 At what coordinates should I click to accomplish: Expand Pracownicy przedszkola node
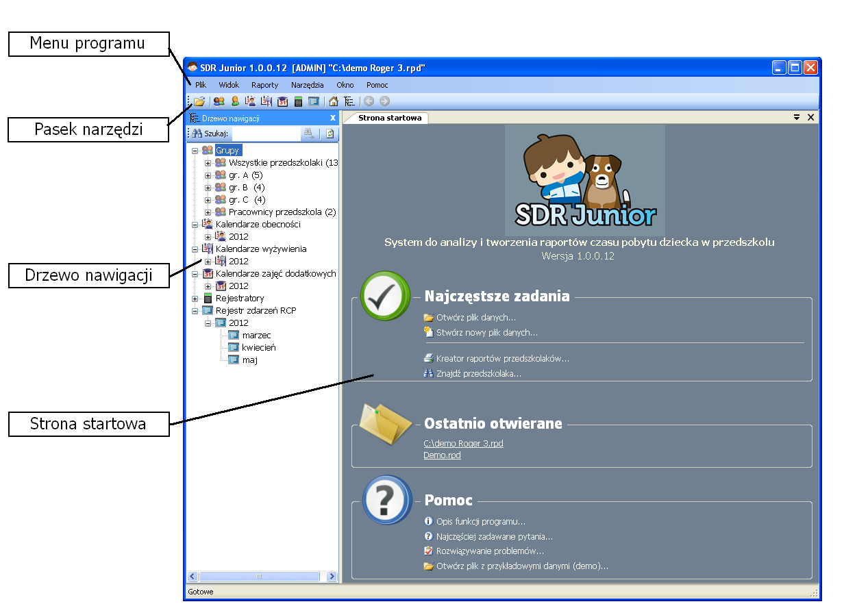pyautogui.click(x=208, y=212)
